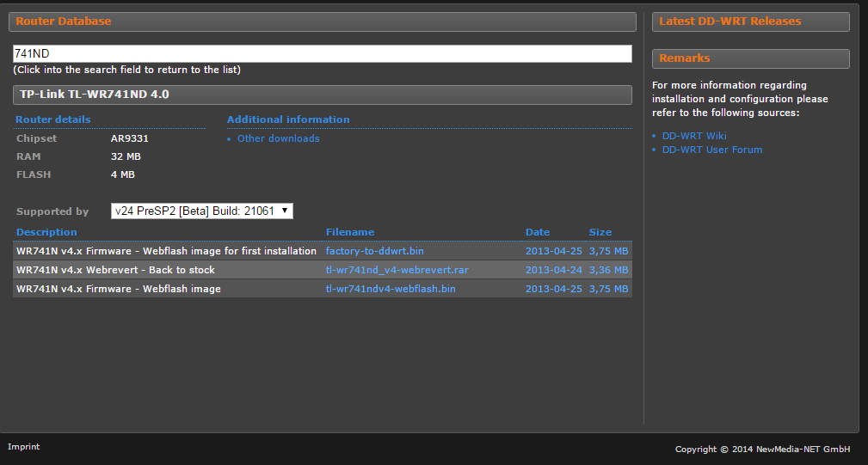The height and width of the screenshot is (465, 868).
Task: Select the WR741N v4.x Firmware - Webflash image description
Action: pyautogui.click(x=119, y=289)
